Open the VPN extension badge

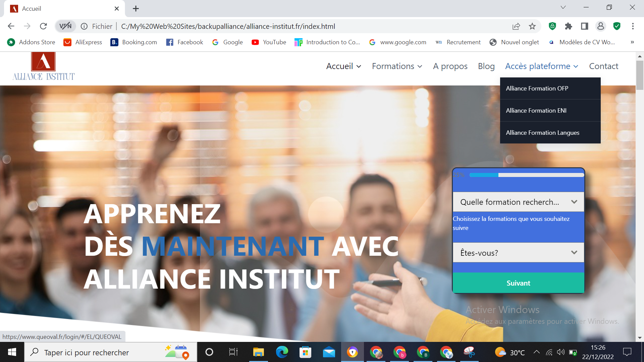(65, 26)
